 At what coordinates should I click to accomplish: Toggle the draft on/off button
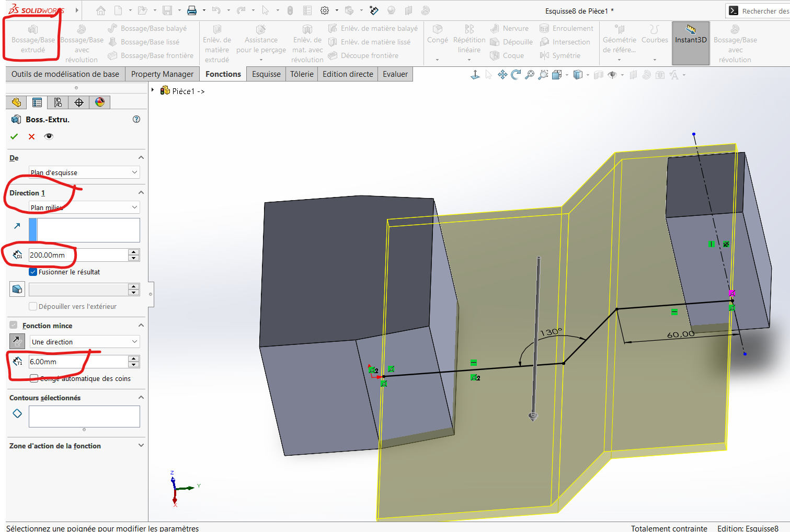[x=17, y=289]
